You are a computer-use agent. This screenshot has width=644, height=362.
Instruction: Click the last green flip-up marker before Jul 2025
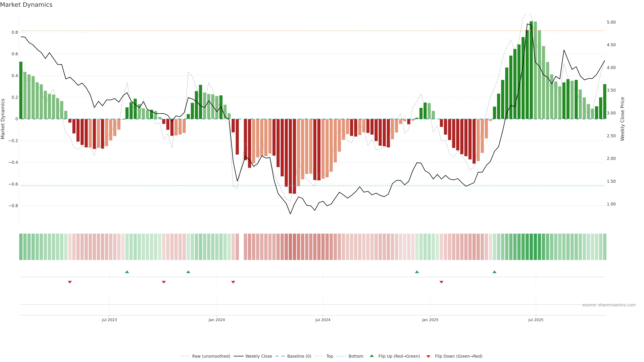point(494,272)
